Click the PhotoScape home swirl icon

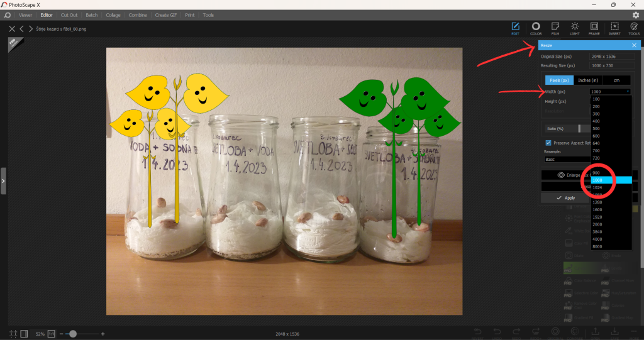pyautogui.click(x=8, y=15)
